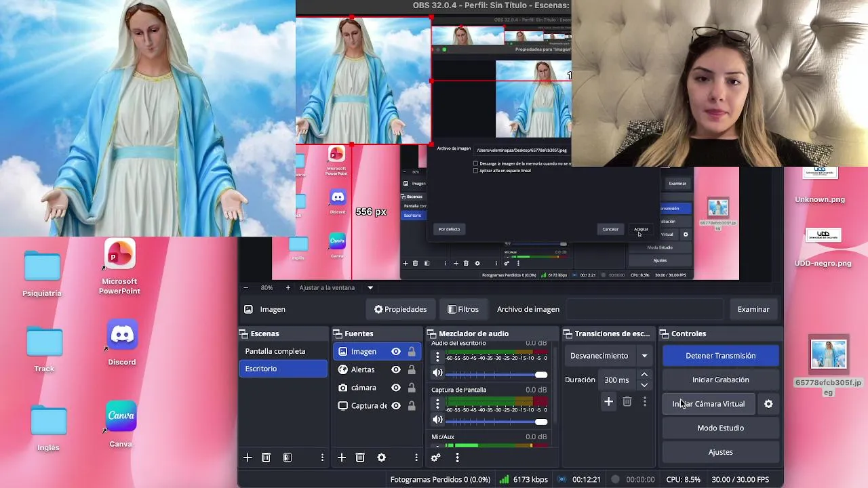Image resolution: width=868 pixels, height=488 pixels.
Task: Open source properties gear in Fuentes toolbar
Action: pos(381,457)
